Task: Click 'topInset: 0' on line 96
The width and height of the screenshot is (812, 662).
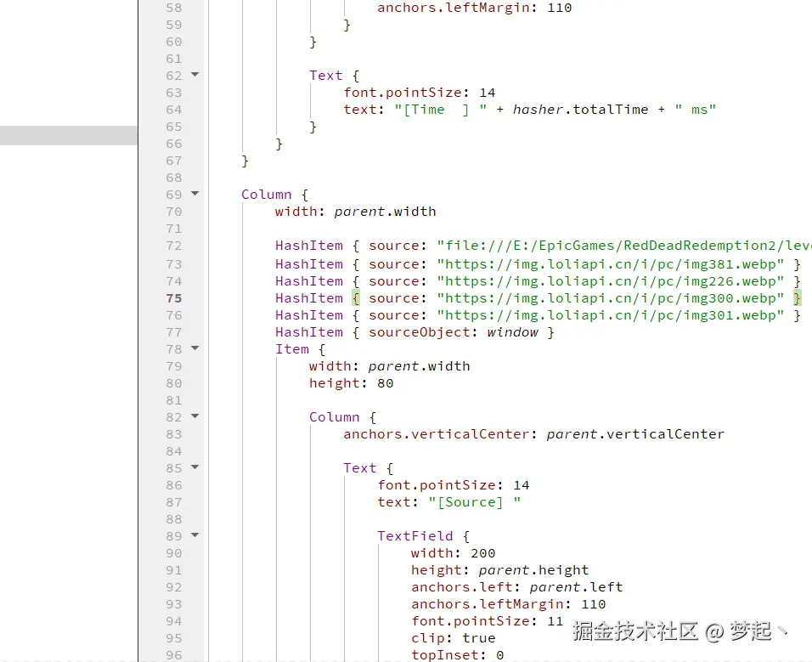Action: click(457, 655)
